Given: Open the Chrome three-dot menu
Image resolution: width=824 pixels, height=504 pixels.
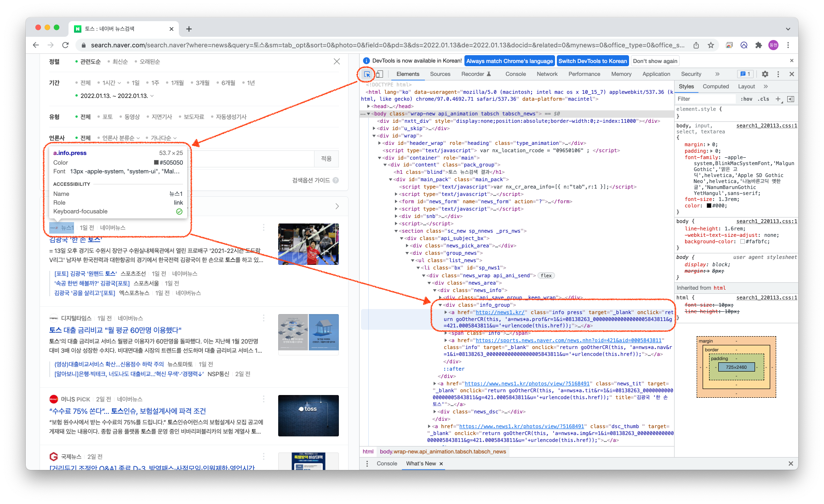Looking at the screenshot, I should pyautogui.click(x=788, y=45).
